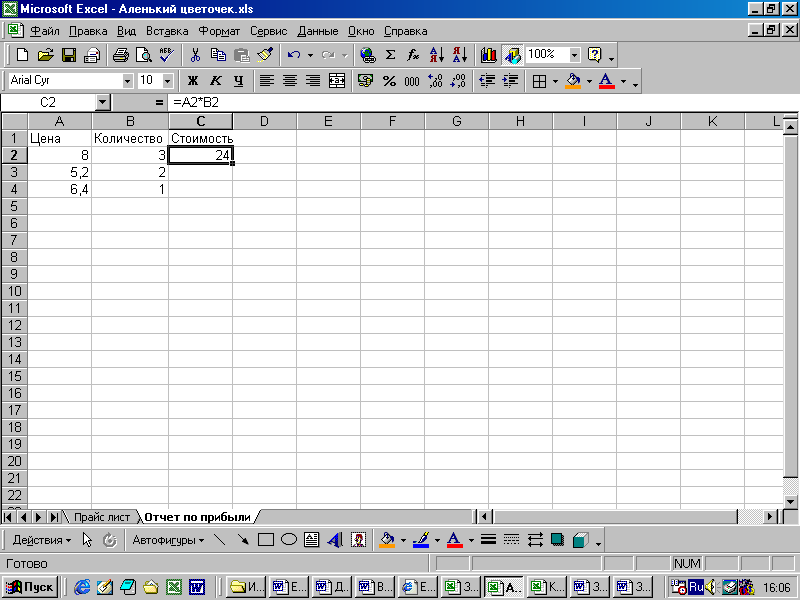This screenshot has height=600, width=800.
Task: Open the font size 10 dropdown
Action: click(167, 81)
